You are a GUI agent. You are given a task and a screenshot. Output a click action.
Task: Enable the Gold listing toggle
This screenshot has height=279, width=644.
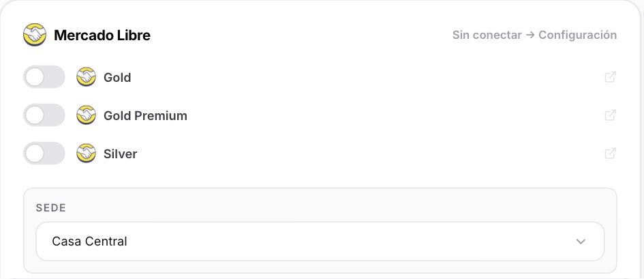(x=44, y=77)
